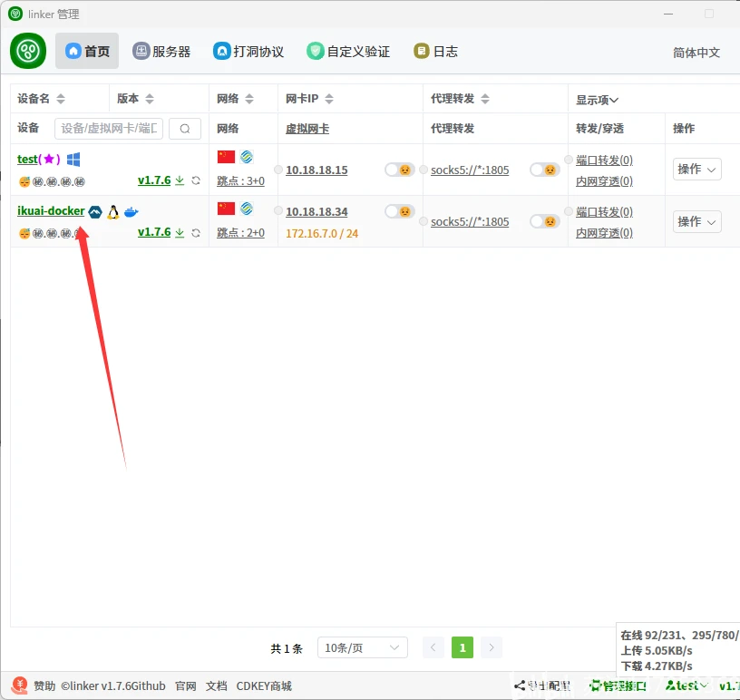Open the Github link in the footer

tap(148, 685)
